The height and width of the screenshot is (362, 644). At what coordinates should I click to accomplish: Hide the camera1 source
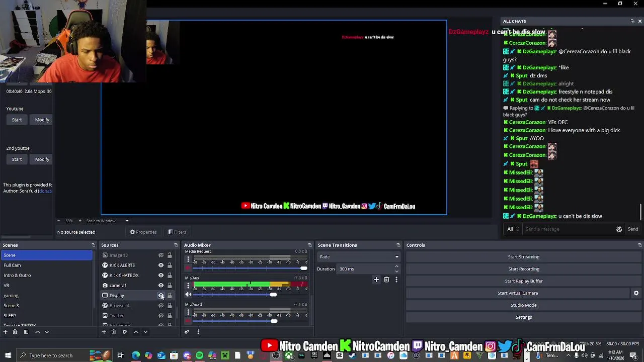coord(161,286)
